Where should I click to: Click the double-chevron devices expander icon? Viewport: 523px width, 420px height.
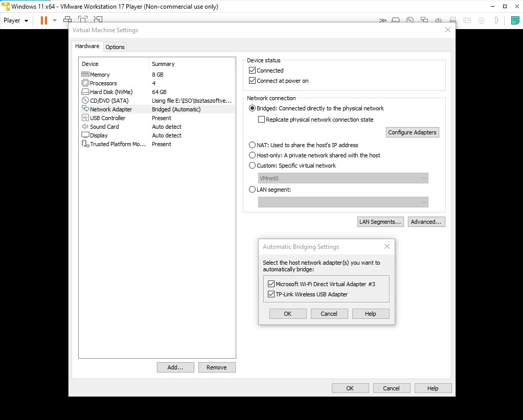[x=382, y=20]
